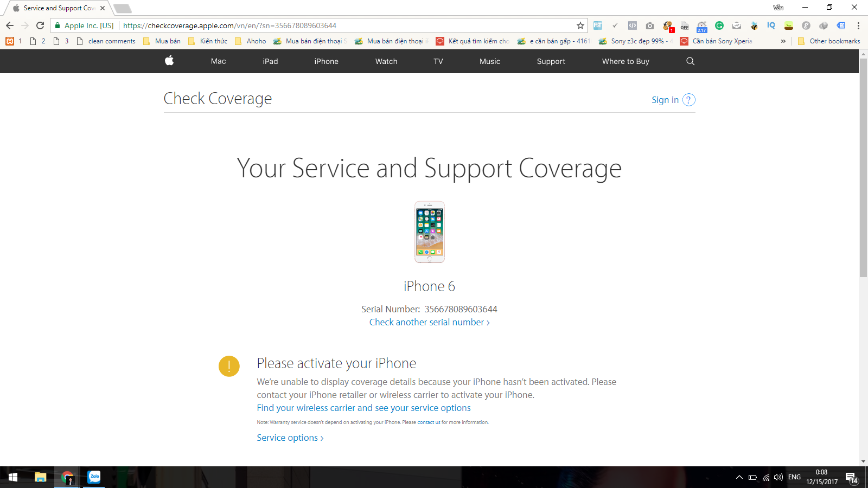Open the code brackets extension icon
868x488 pixels.
tap(633, 25)
